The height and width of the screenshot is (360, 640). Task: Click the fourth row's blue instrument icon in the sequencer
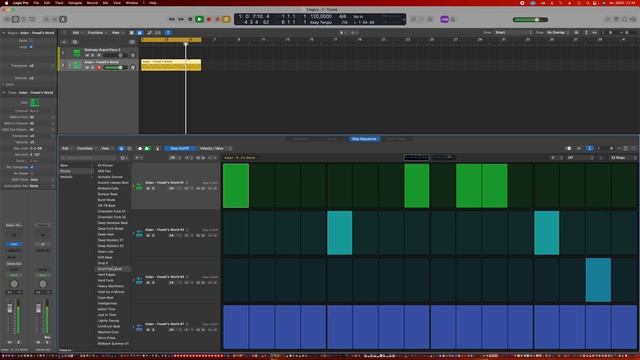click(x=139, y=328)
